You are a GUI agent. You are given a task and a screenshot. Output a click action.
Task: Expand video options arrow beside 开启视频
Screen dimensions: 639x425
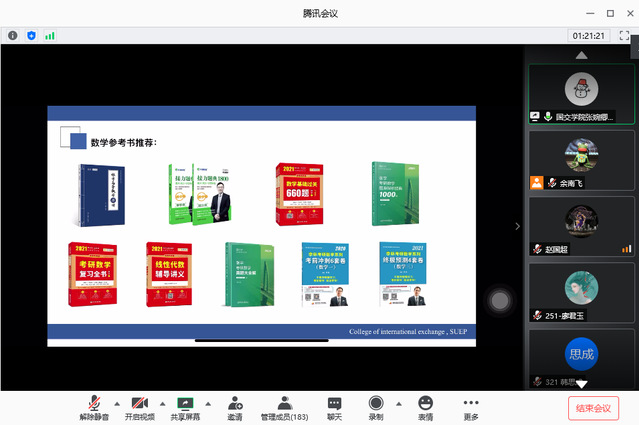click(x=163, y=403)
